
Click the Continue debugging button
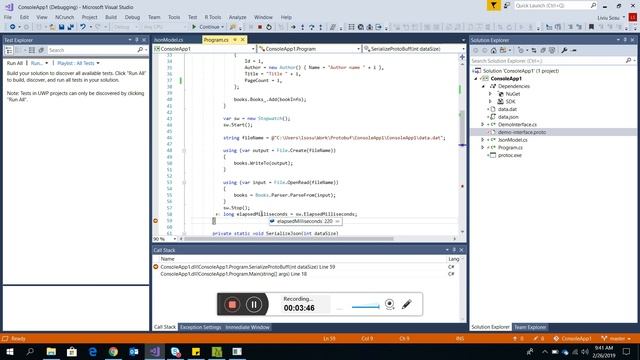coord(208,27)
